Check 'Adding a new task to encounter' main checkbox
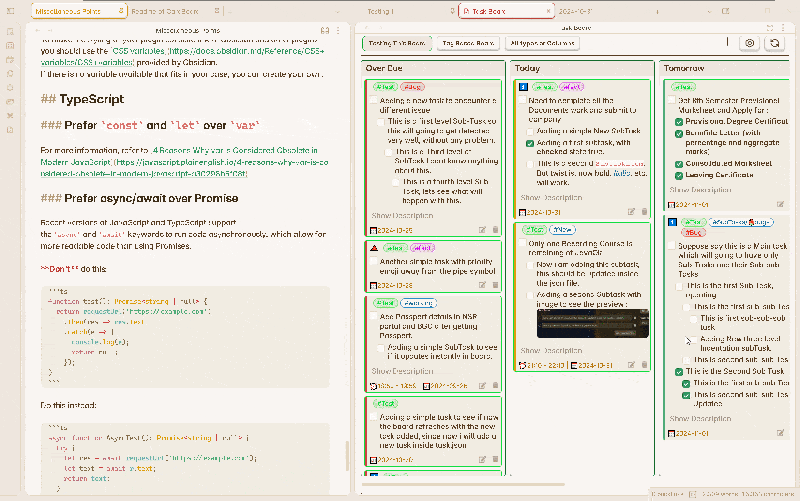This screenshot has width=800, height=501. tap(373, 101)
